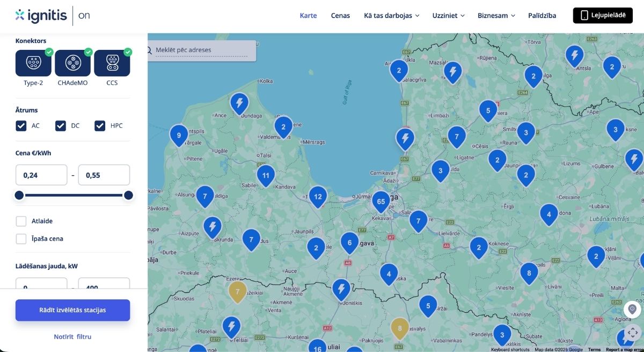
Task: Select the lightning pin near Mazsalaca
Action: click(x=453, y=73)
